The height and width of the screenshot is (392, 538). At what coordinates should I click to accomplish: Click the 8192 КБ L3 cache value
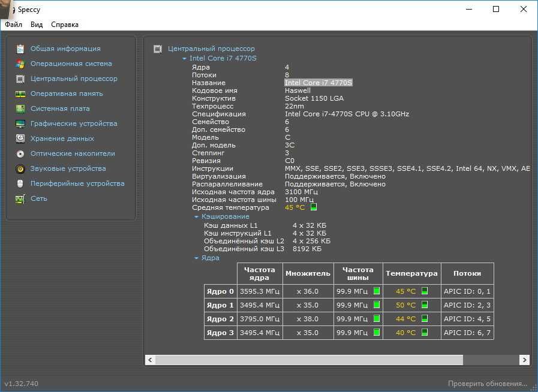coord(307,249)
